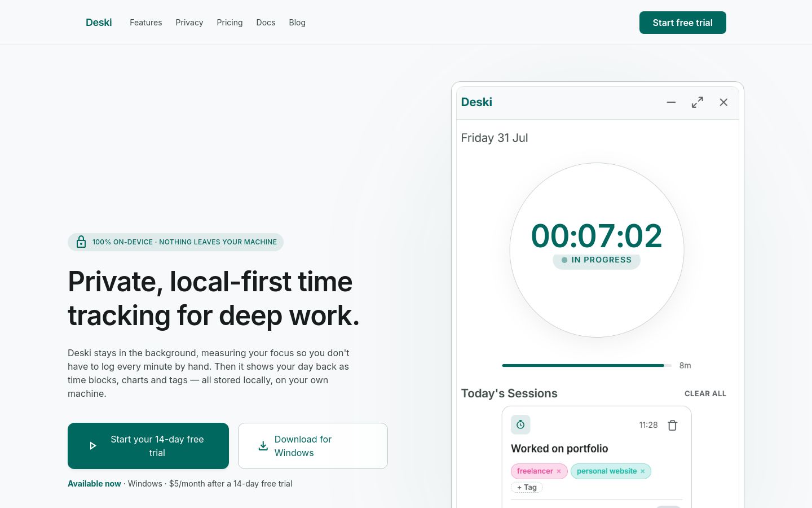Delete the Worked on portfolio session
Image resolution: width=812 pixels, height=508 pixels.
click(x=673, y=425)
